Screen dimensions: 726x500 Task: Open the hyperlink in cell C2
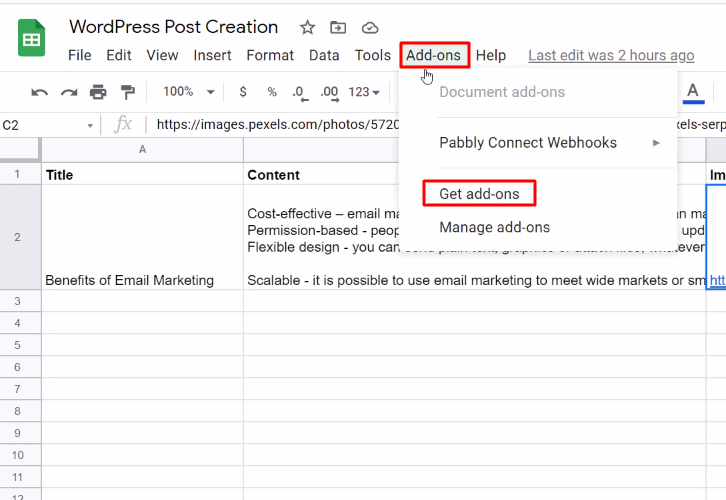[x=717, y=280]
